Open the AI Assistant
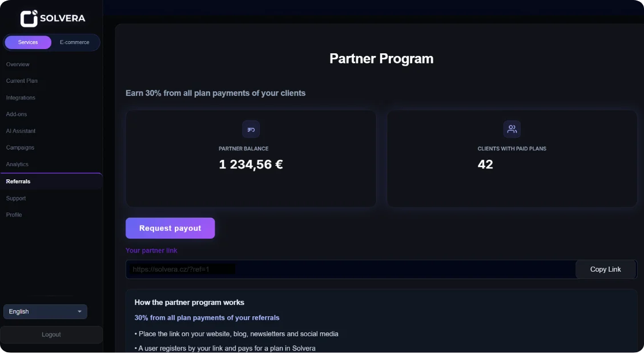 pyautogui.click(x=21, y=131)
